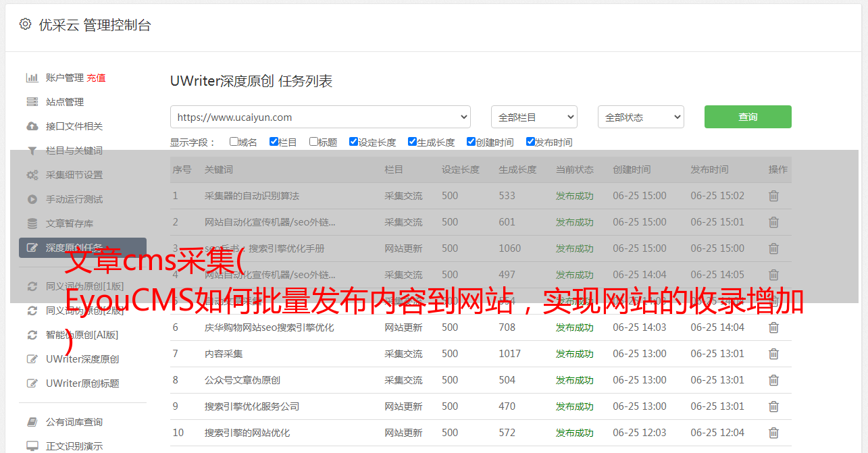Click keyword 搜索引擎优化服务公司
Image resolution: width=868 pixels, height=453 pixels.
252,406
